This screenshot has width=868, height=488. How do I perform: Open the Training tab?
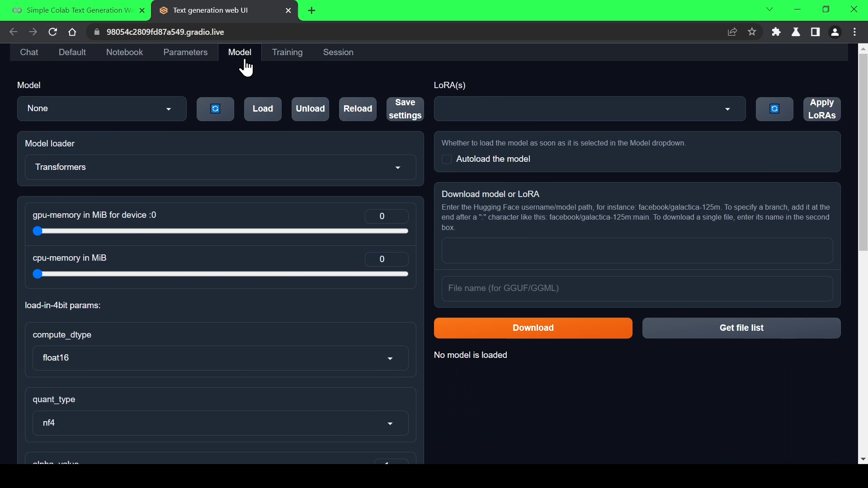click(287, 52)
